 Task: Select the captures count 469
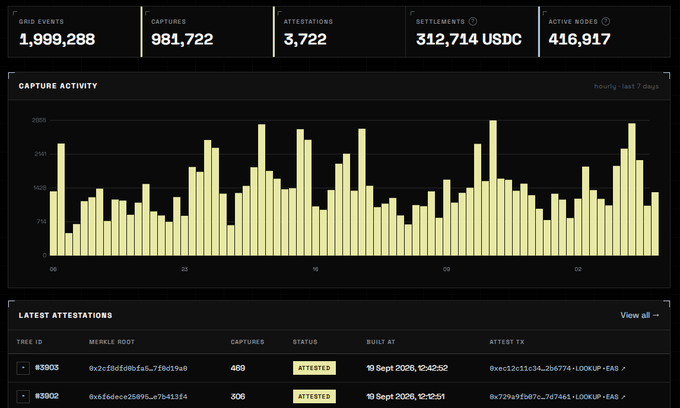[238, 368]
